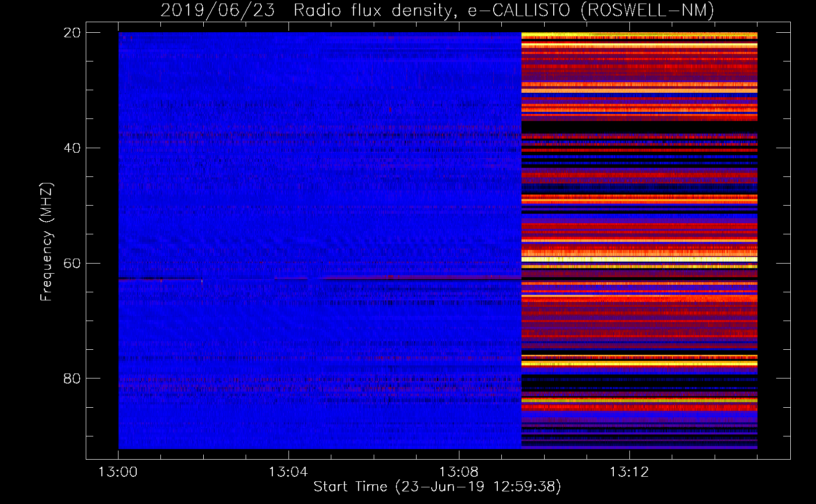This screenshot has height=504, width=816.
Task: Click the 'Start Time (23-Jun-19 12:59:38)' label
Action: click(x=437, y=487)
